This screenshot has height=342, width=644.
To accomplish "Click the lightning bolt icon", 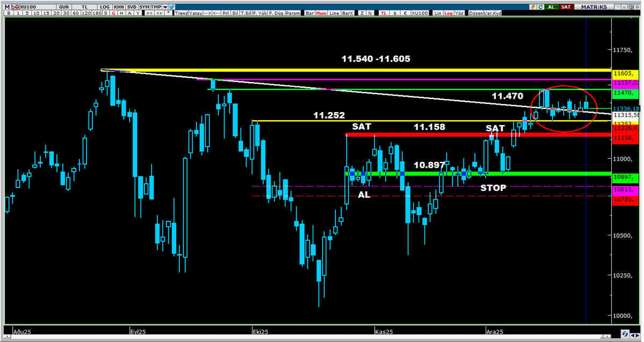I will click(x=533, y=7).
